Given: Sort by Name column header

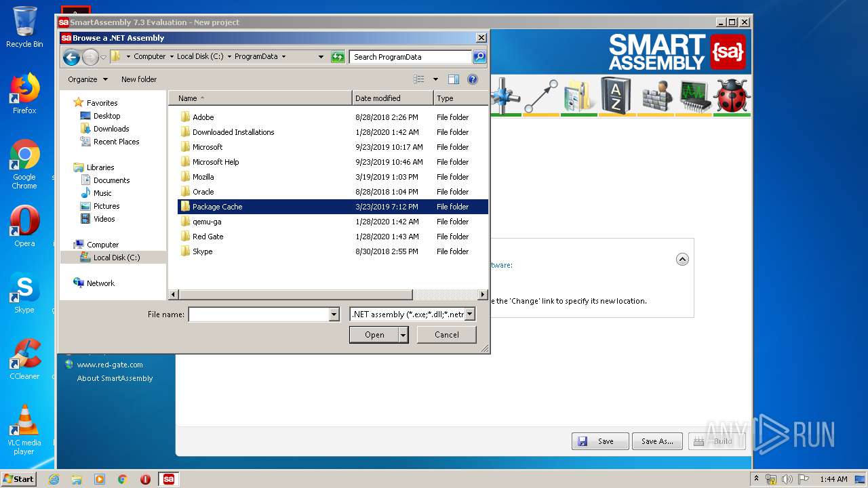Looking at the screenshot, I should [260, 98].
